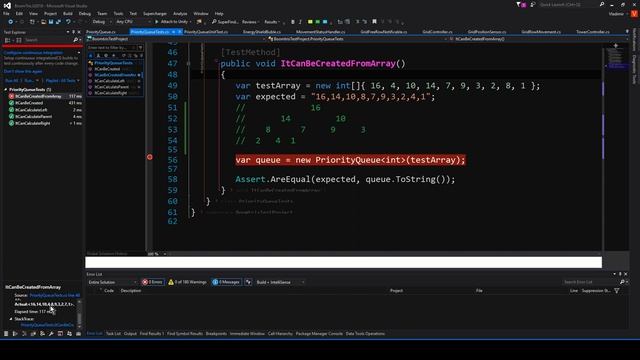Open the Debug menu
Screen dimensions: 640x360
(x=84, y=13)
